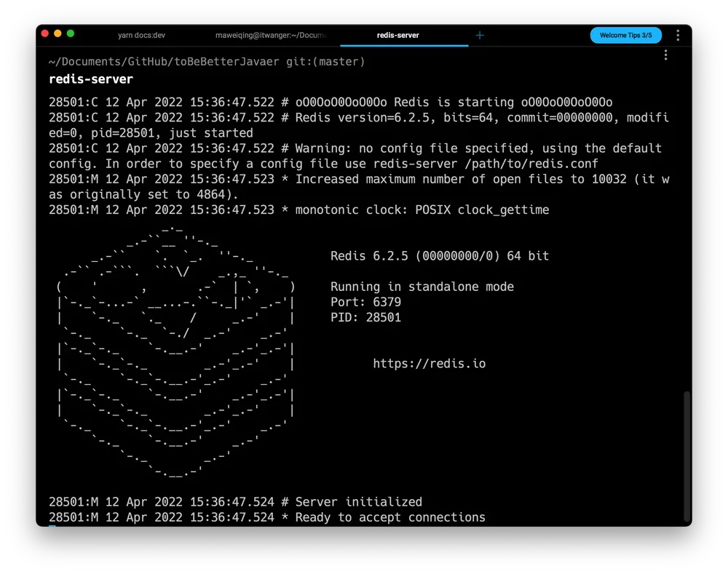Viewport: 728px width, 574px height.
Task: Click the https://redis.io link
Action: pos(430,363)
